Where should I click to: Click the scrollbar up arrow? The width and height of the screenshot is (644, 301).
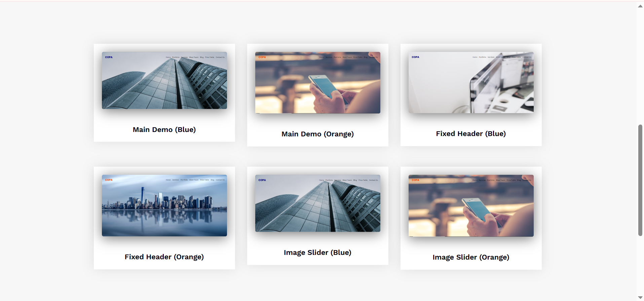(640, 6)
